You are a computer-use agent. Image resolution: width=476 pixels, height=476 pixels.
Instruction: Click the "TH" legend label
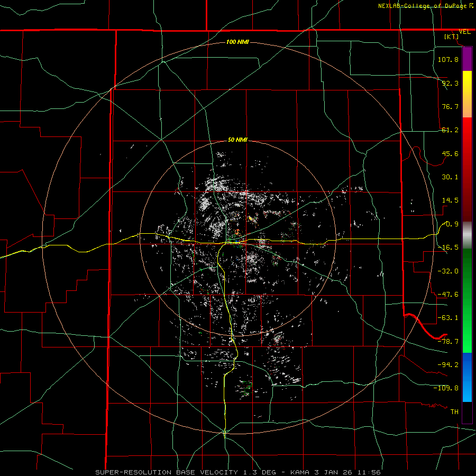point(454,412)
